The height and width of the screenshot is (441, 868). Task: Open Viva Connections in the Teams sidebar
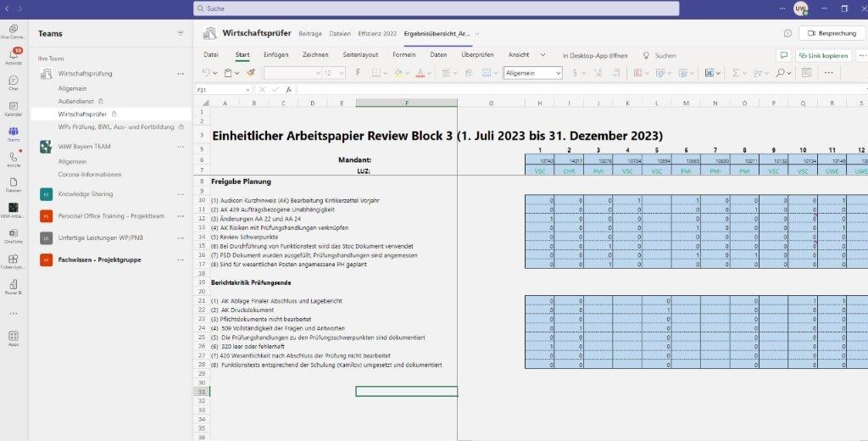point(14,31)
